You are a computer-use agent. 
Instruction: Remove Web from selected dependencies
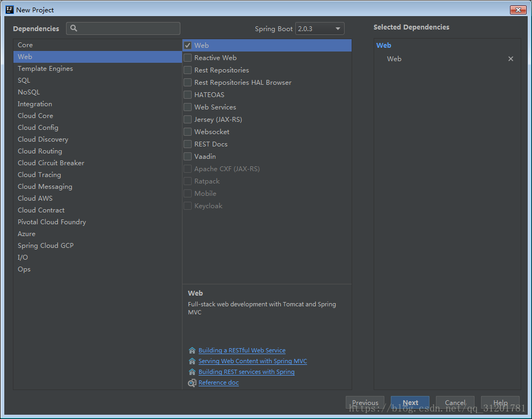511,58
